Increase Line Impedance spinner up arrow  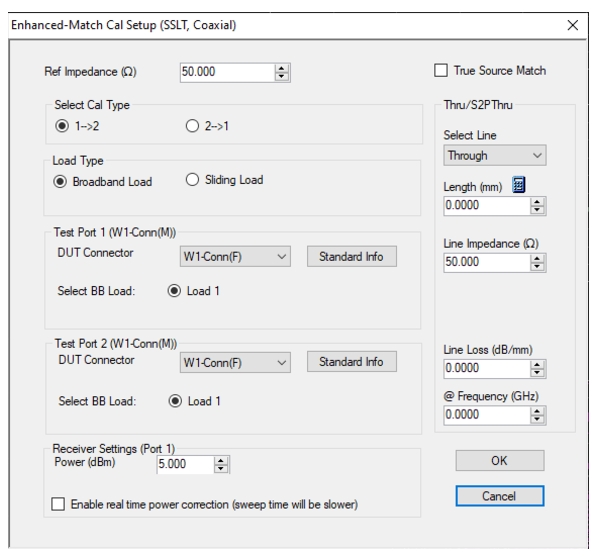tap(537, 259)
